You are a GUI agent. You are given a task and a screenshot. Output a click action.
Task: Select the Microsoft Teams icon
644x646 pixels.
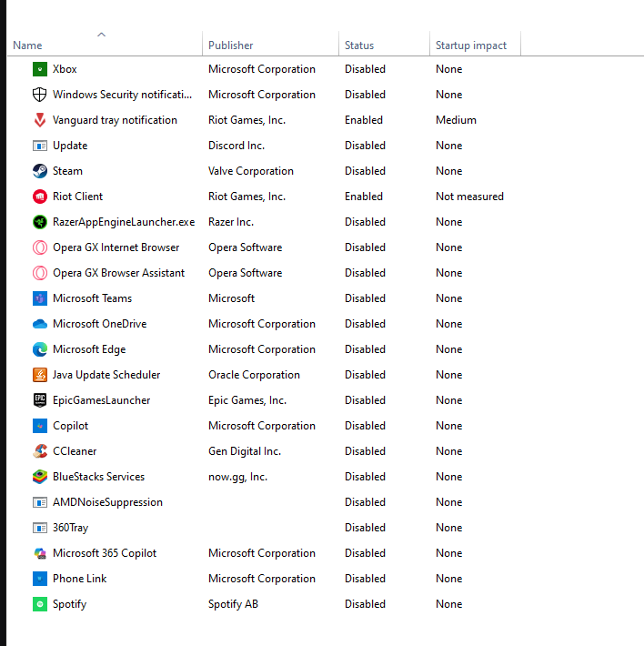tap(39, 298)
